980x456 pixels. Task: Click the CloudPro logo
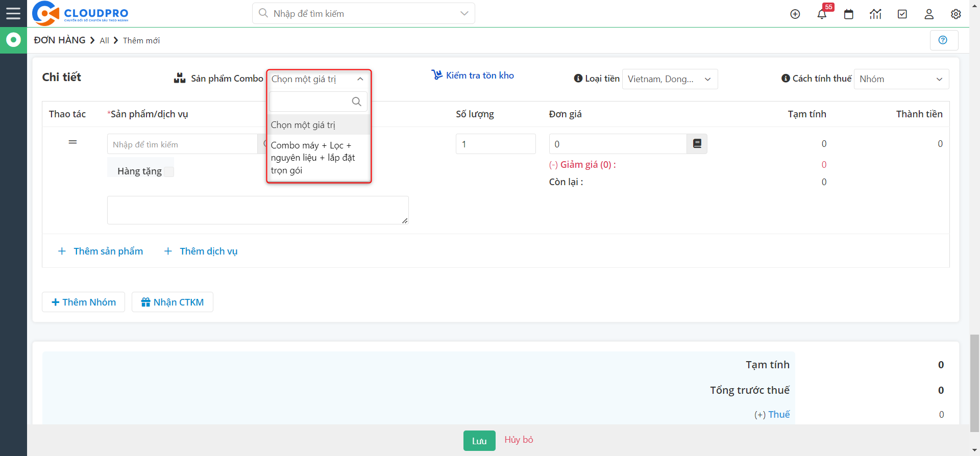click(80, 13)
